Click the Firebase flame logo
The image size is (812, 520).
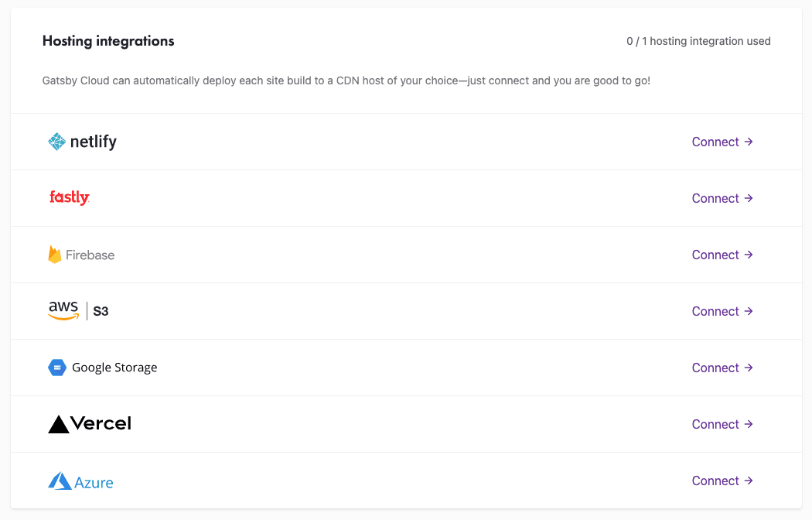55,255
